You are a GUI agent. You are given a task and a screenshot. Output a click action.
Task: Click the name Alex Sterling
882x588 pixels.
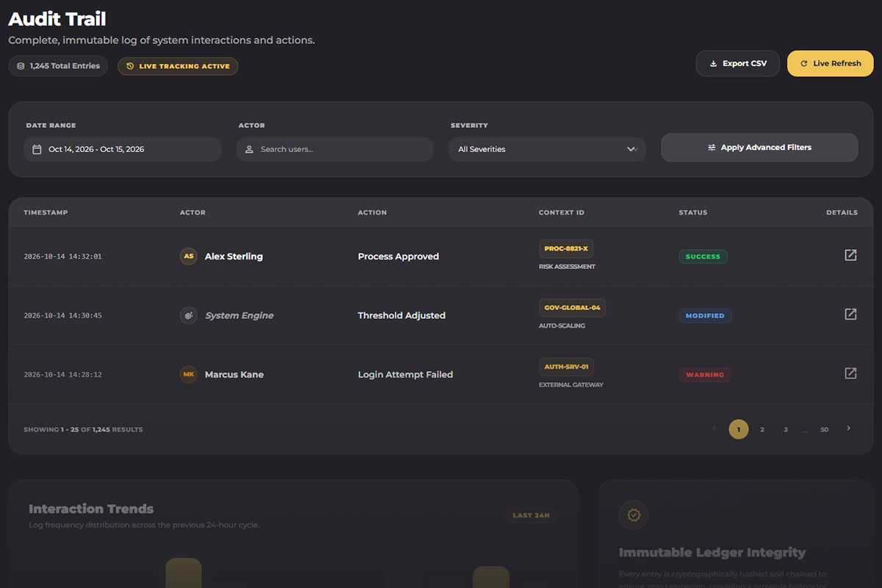coord(234,257)
